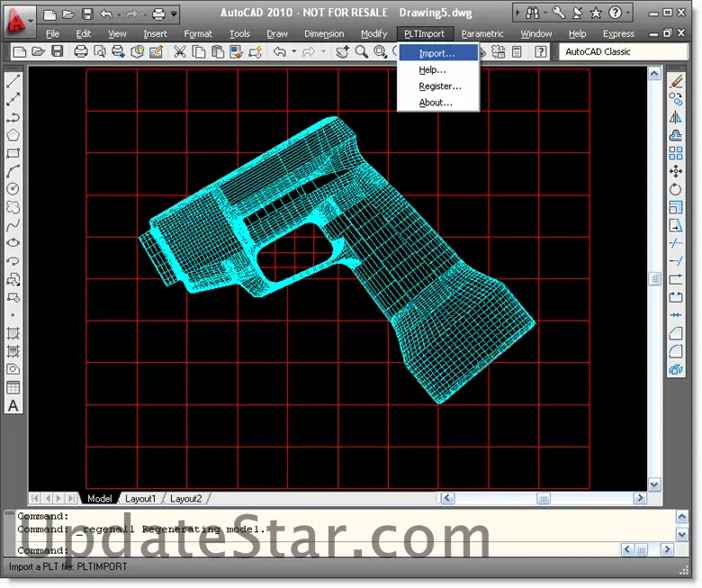Image resolution: width=702 pixels, height=588 pixels.
Task: Click the Save disk icon in Standard toolbar
Action: tap(58, 52)
